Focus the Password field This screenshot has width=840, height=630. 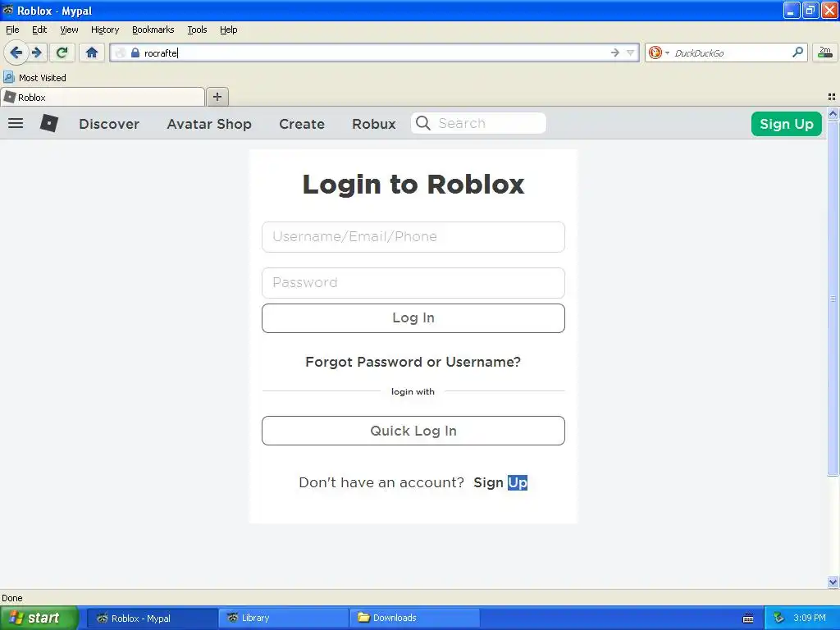pyautogui.click(x=413, y=283)
